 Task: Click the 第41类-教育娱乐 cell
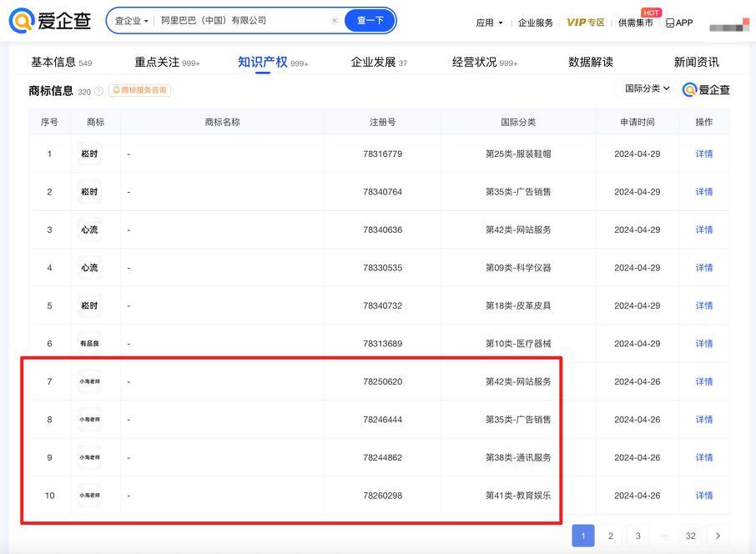518,495
